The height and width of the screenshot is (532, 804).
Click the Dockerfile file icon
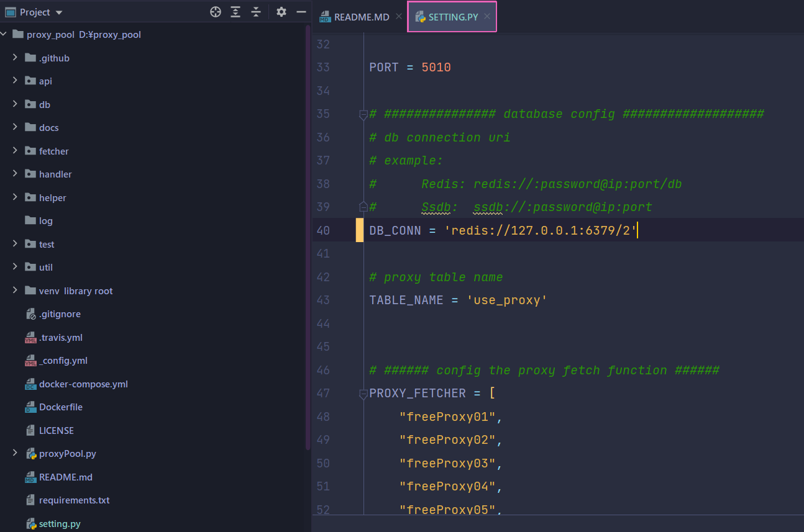coord(30,407)
